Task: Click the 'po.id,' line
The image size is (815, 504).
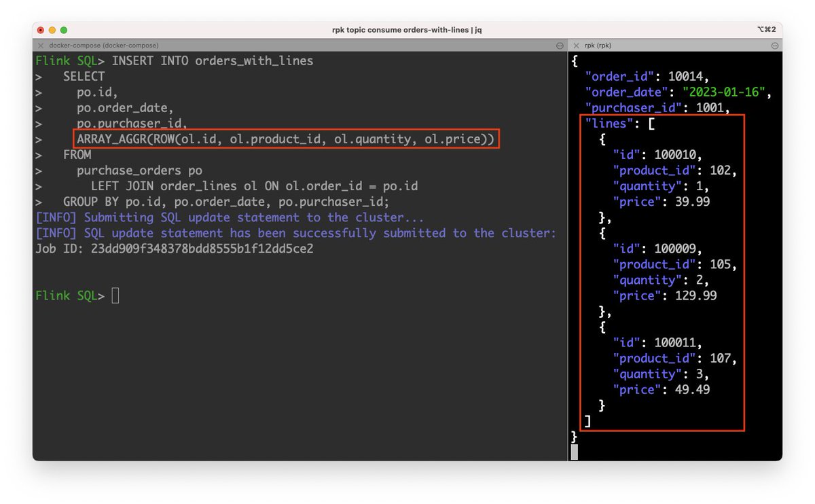Action: pyautogui.click(x=97, y=92)
